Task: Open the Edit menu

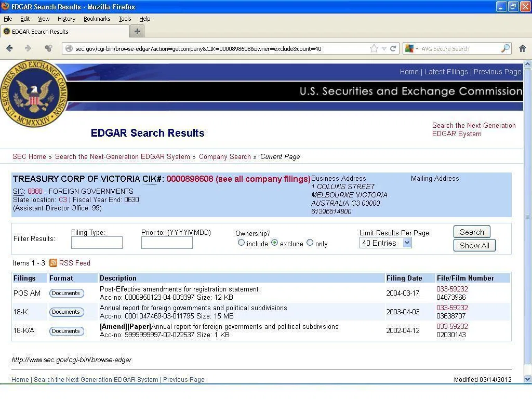Action: [x=25, y=19]
